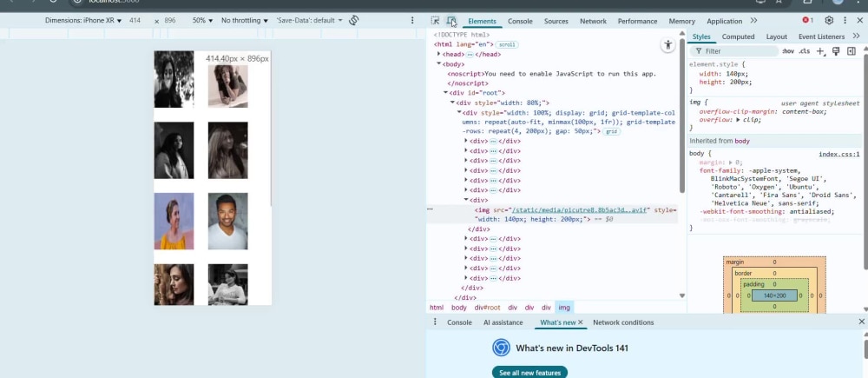Open Console tab in bottom drawer
868x378 pixels.
[x=459, y=322]
